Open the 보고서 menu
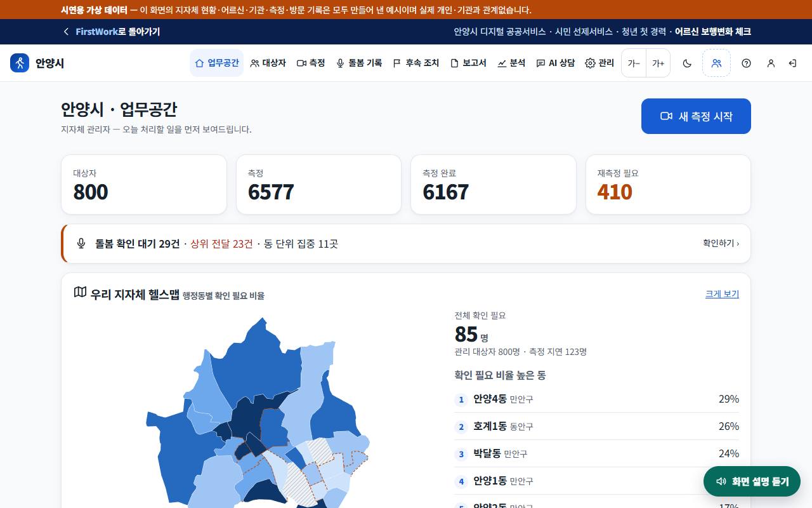Screen dimensions: 812x508 click(468, 63)
